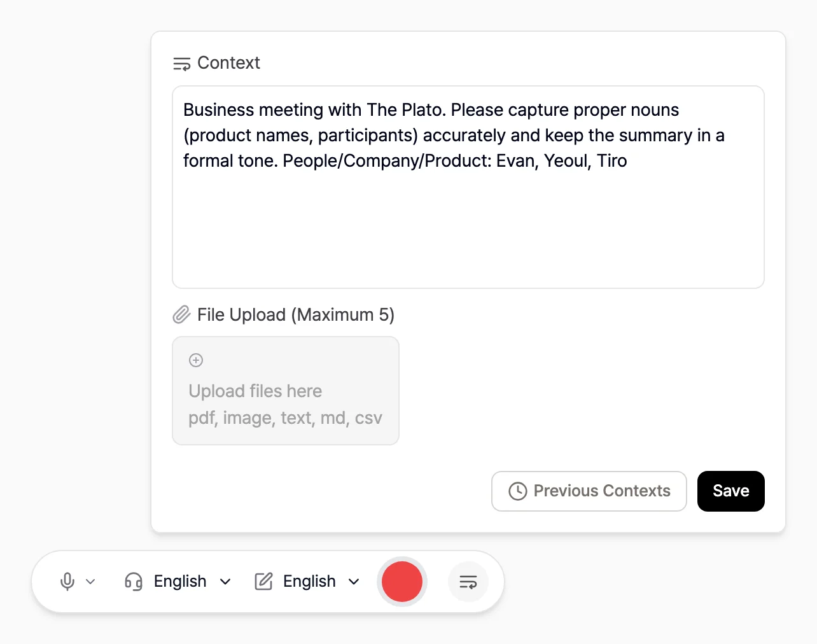Click the paperclip File Upload icon
This screenshot has height=644, width=817.
(x=182, y=314)
